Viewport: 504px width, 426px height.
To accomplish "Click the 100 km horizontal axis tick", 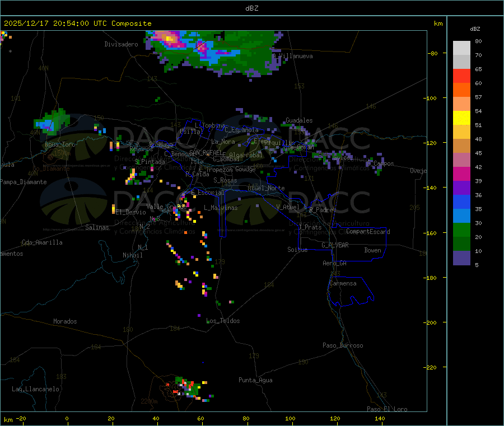I will click(x=290, y=418).
